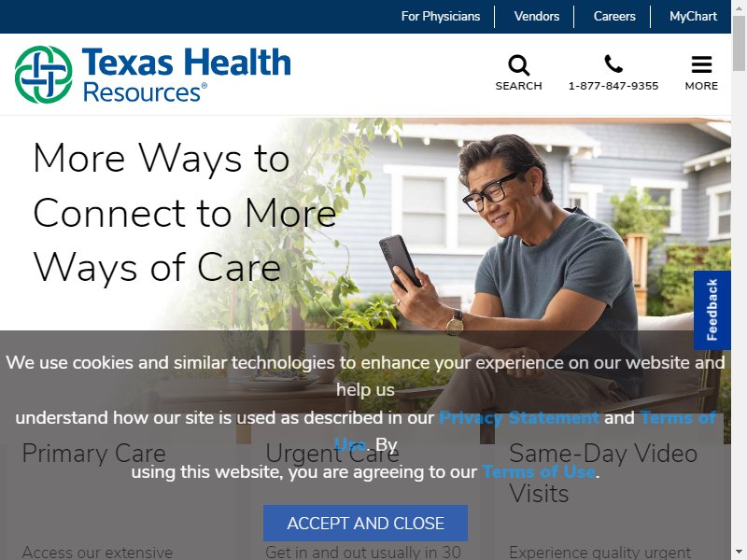Open the For Physicians menu item
The width and height of the screenshot is (747, 560).
(x=440, y=16)
